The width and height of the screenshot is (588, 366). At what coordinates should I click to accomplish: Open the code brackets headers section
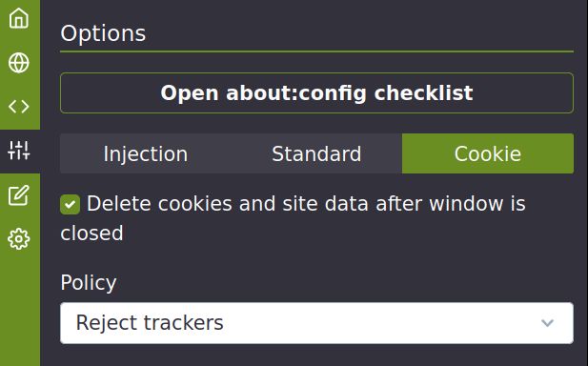point(19,107)
